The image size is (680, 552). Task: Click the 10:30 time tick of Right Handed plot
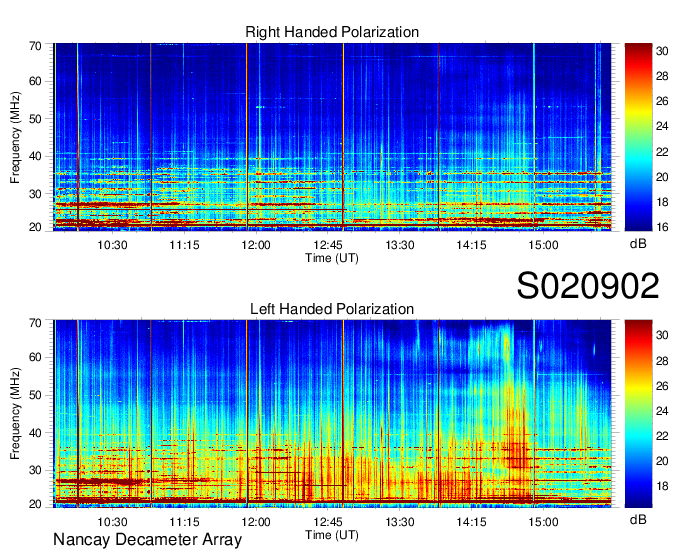click(112, 245)
